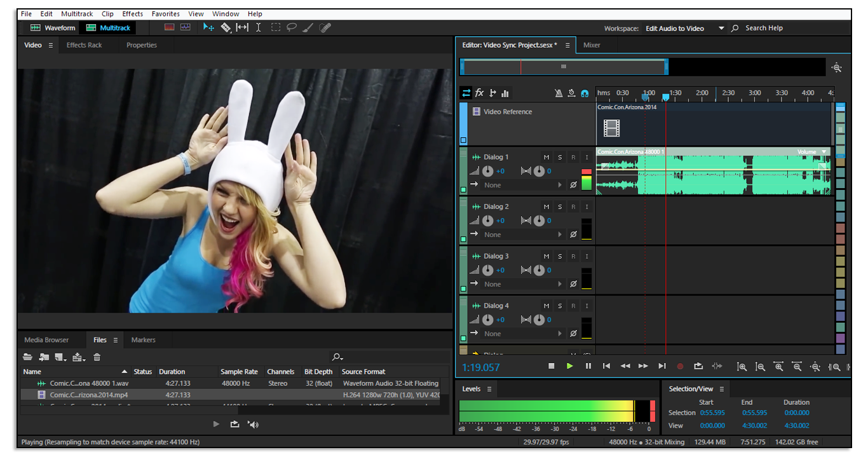
Task: Click the trash icon in Files panel
Action: (x=97, y=357)
